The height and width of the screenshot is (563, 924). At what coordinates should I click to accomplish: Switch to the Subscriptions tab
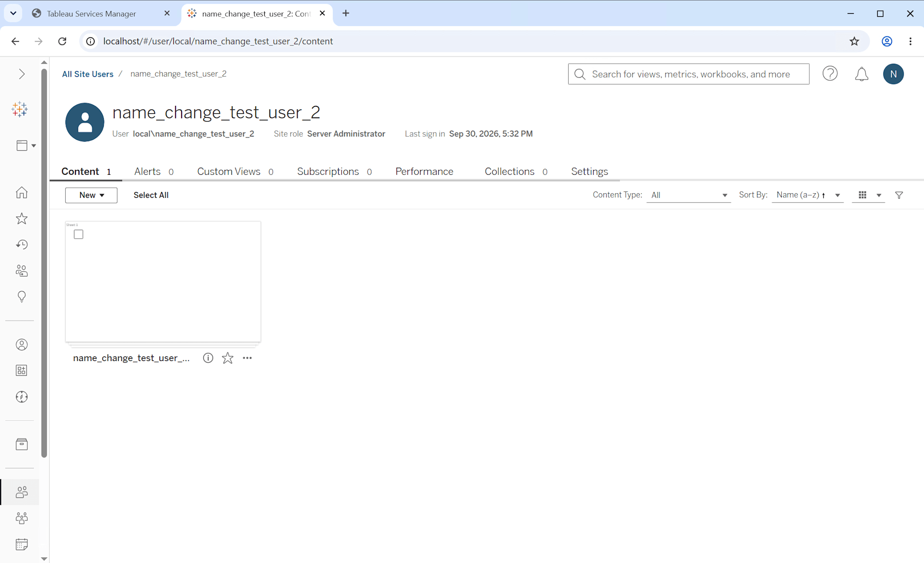pos(334,171)
